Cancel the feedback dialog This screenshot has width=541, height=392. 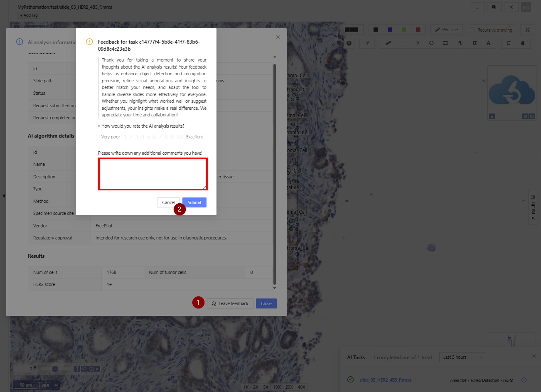[x=168, y=202]
